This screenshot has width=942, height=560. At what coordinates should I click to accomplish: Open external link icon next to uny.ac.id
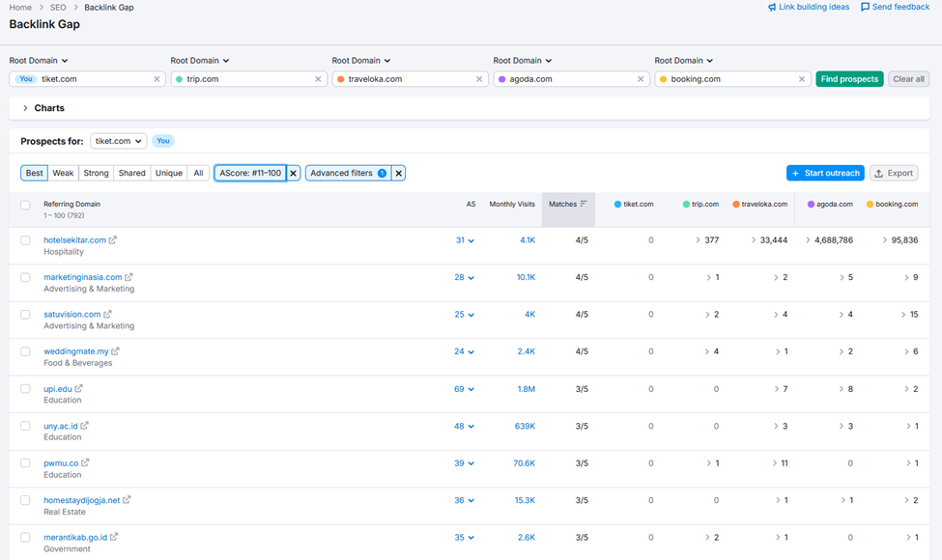coord(85,426)
